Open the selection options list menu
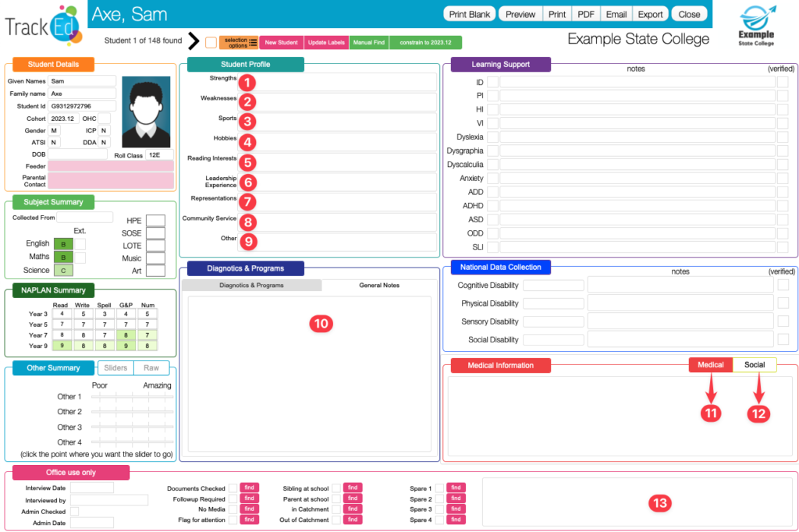 tap(239, 43)
